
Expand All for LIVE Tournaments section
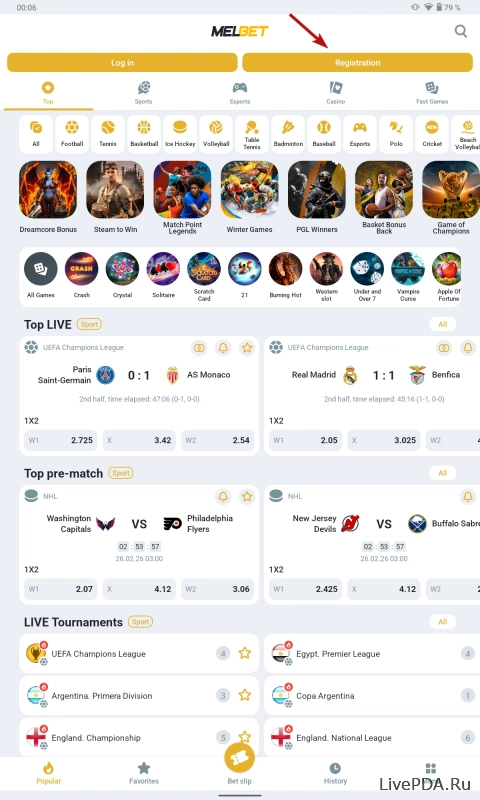point(442,621)
